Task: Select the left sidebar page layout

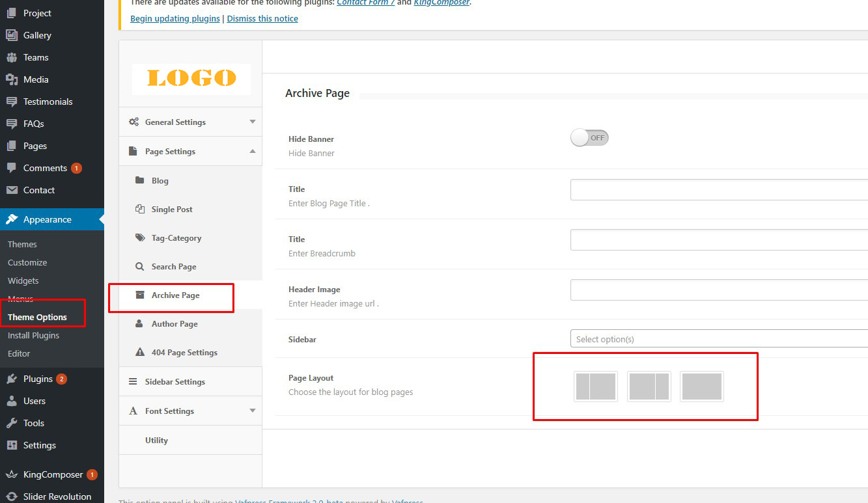Action: click(596, 387)
